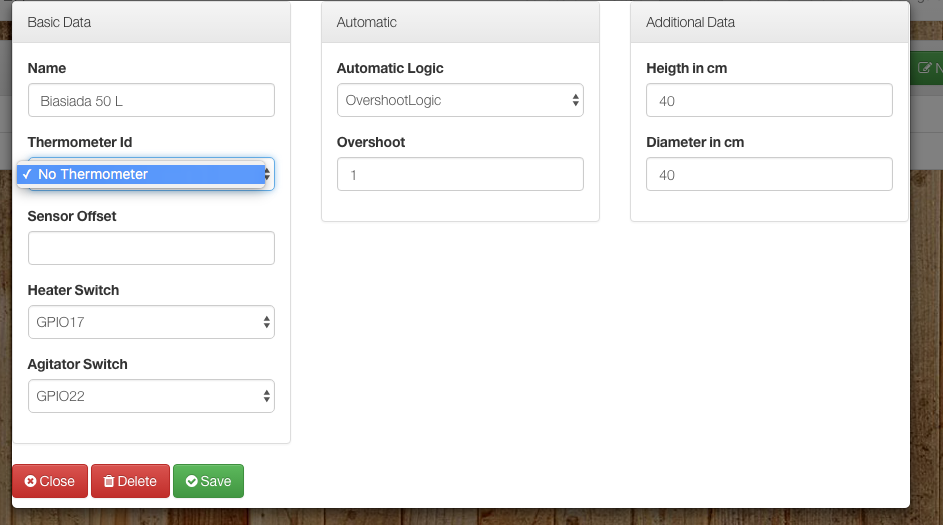Expand the Agitator Switch GPIO22 dropdown

(151, 396)
